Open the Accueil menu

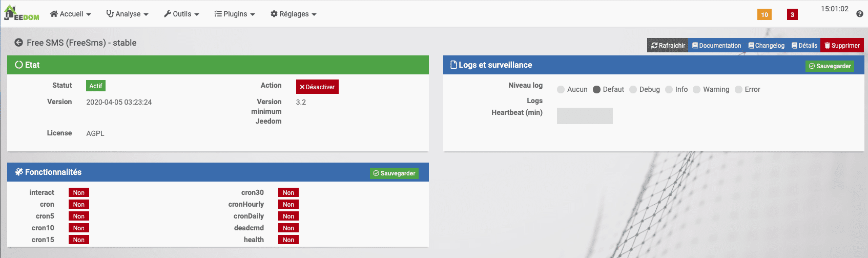pyautogui.click(x=70, y=14)
